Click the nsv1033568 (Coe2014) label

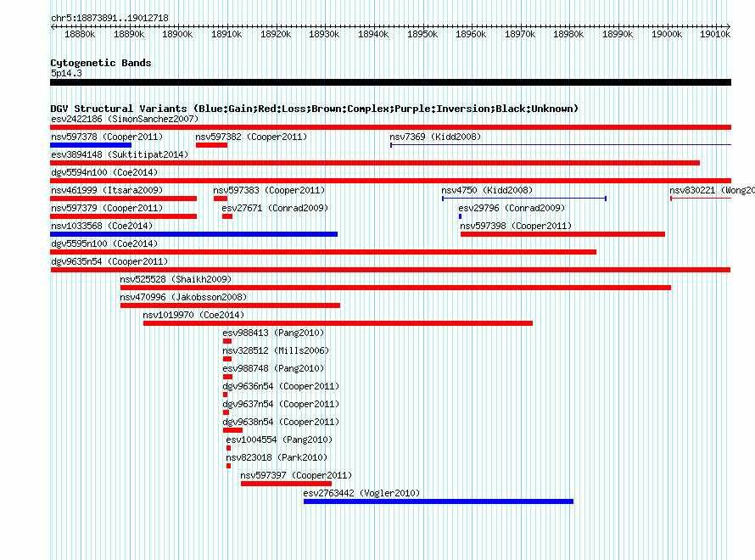102,226
